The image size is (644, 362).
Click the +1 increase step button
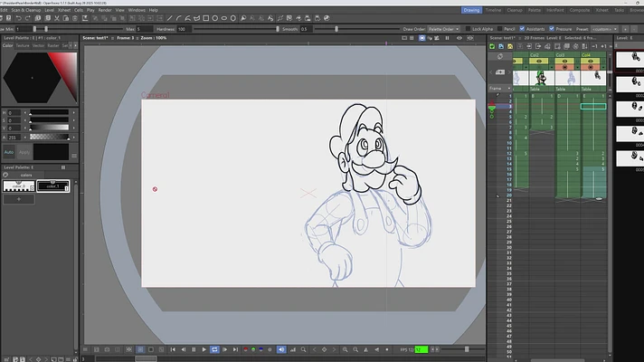point(603,46)
